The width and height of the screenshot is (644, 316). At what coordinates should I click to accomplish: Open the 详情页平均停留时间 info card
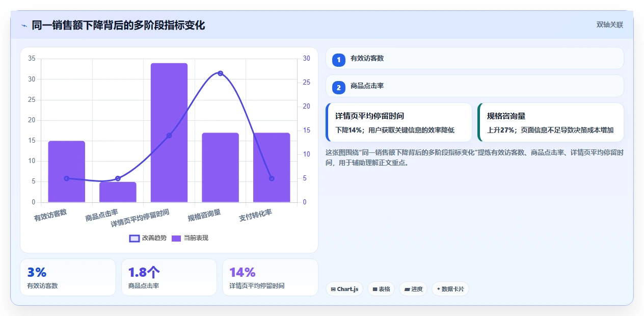click(x=399, y=122)
